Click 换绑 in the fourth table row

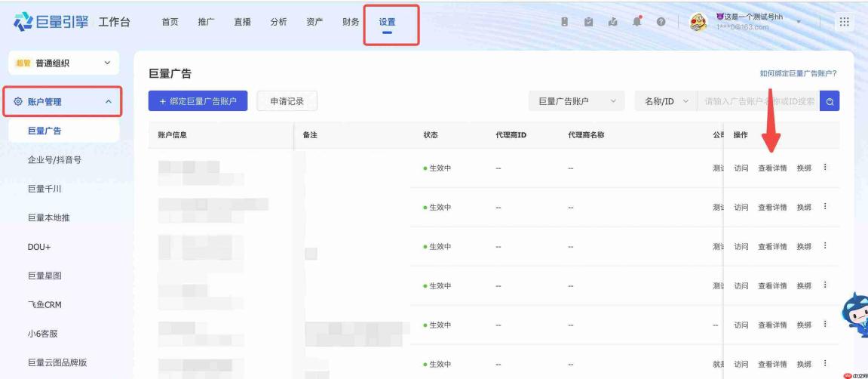804,286
